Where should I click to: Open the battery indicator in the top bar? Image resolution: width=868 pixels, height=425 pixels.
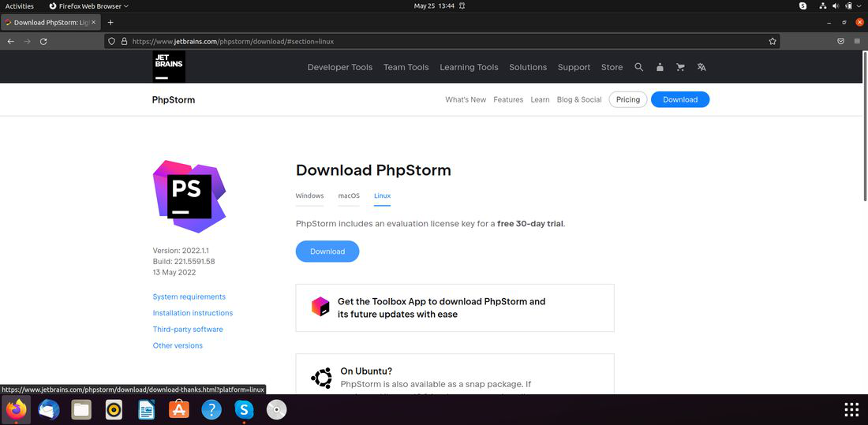click(x=848, y=6)
